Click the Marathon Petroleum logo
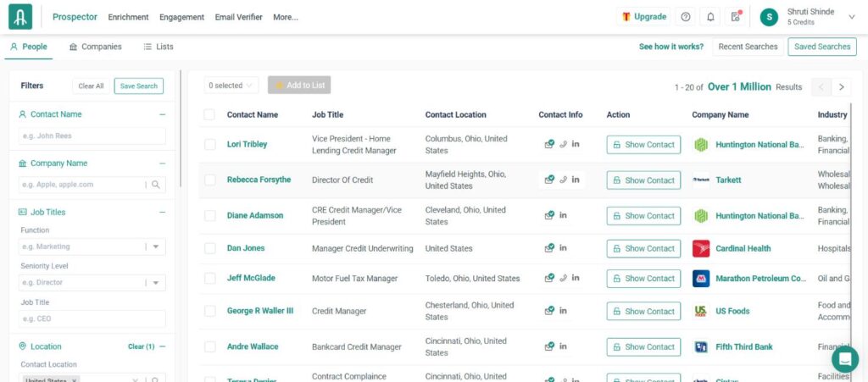 coord(701,278)
